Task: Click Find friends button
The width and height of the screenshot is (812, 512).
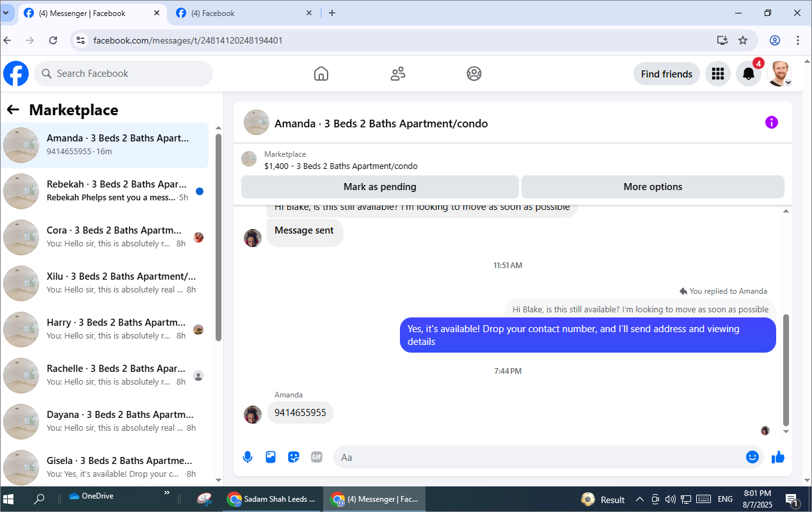Action: coord(667,74)
